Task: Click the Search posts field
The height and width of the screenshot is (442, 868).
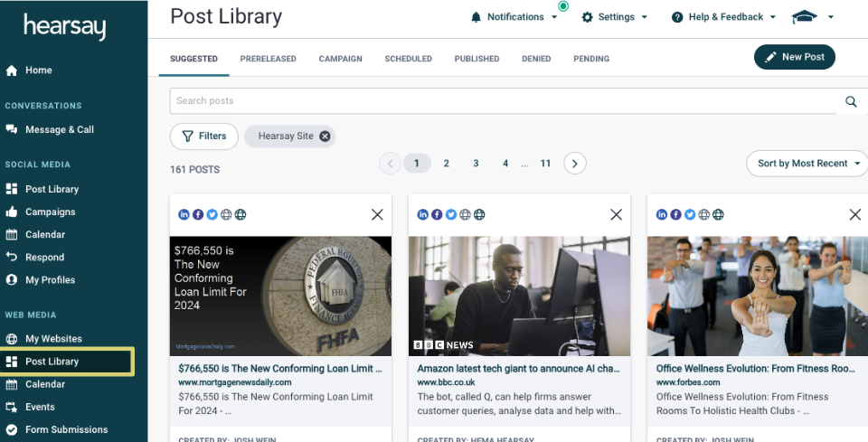Action: (x=504, y=100)
